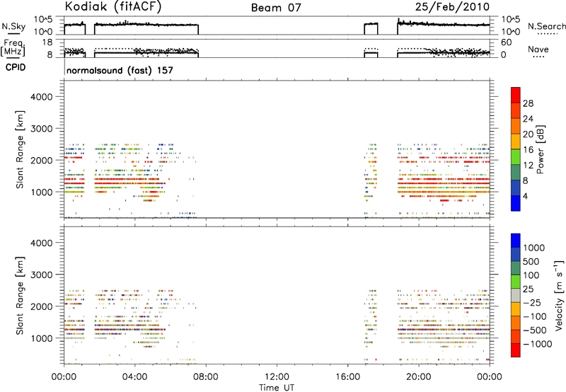Pick the bottom red Velocity colorbar segment

[x=516, y=350]
